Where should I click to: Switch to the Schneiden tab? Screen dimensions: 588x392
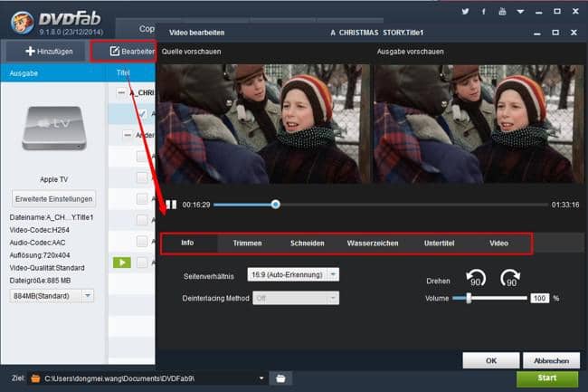[x=308, y=244]
